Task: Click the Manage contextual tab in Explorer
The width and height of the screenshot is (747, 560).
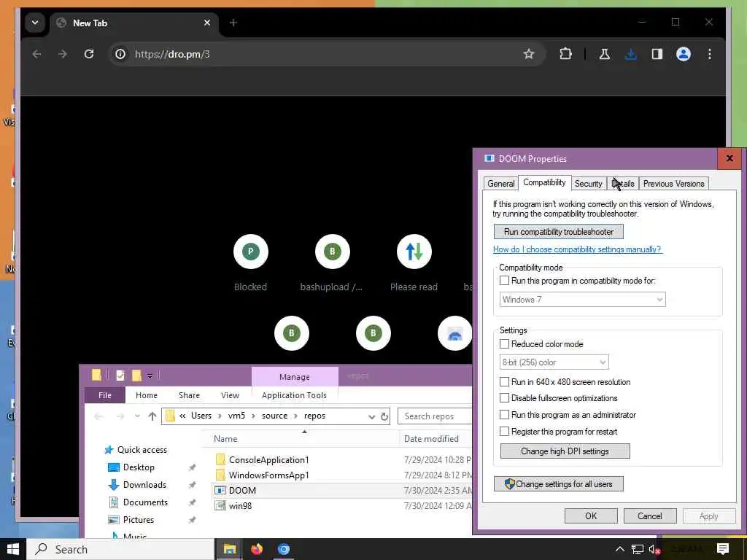Action: (x=295, y=377)
